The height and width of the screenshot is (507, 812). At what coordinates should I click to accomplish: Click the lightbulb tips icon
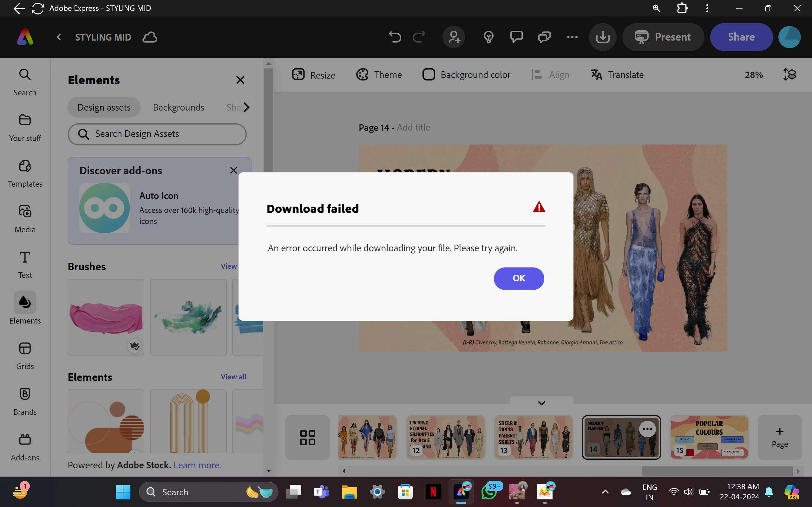[488, 37]
